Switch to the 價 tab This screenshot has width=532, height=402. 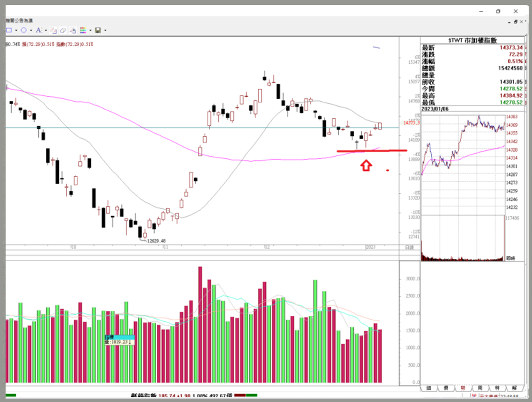pos(446,388)
